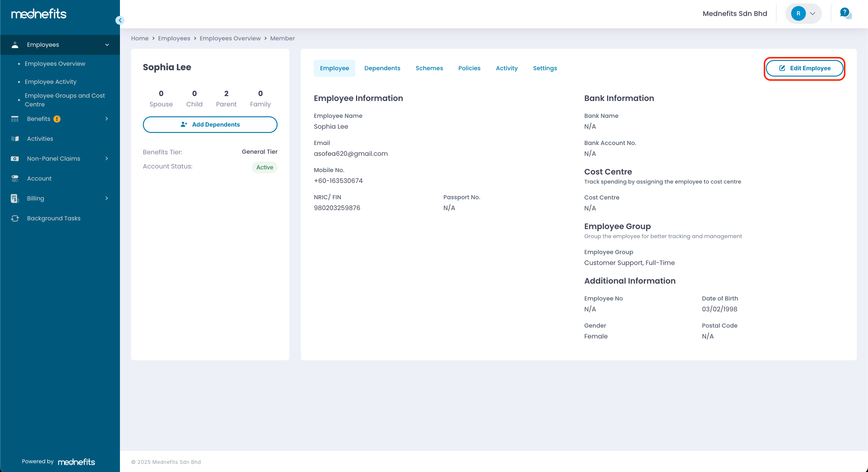Collapse the Employees sidebar section
Screen dimensions: 868x472
[107, 45]
